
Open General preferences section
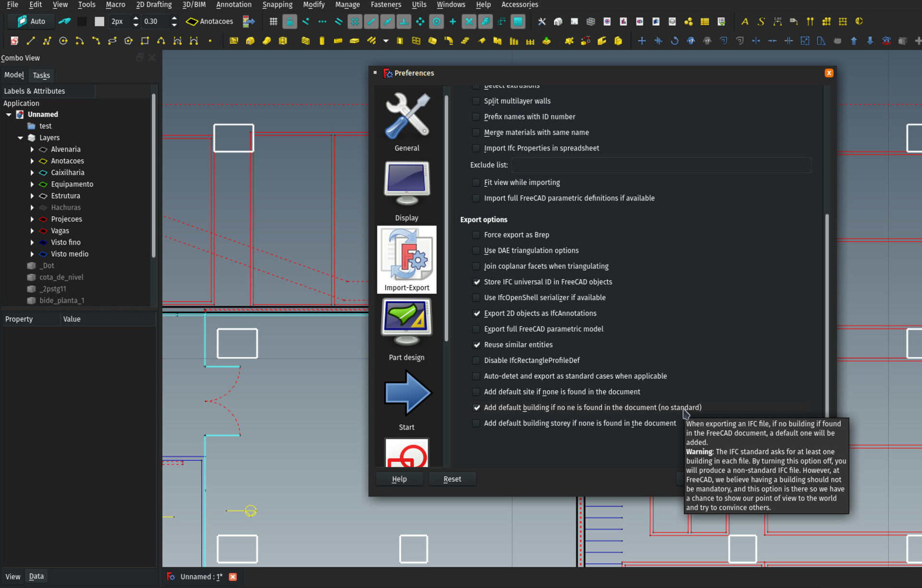pyautogui.click(x=407, y=122)
